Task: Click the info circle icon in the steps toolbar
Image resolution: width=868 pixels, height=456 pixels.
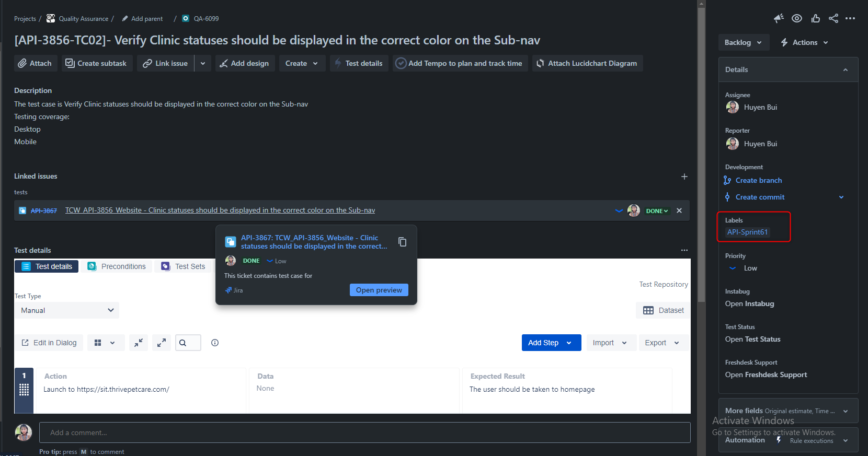Action: tap(215, 343)
